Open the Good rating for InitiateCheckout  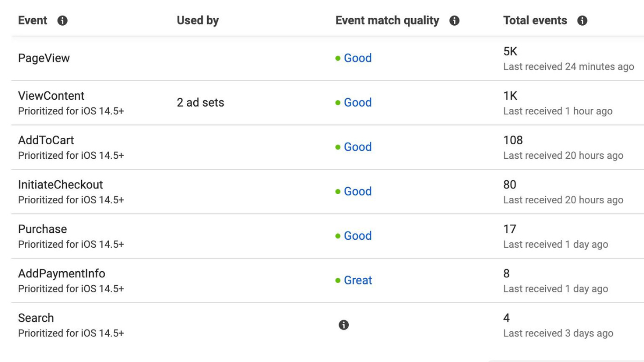357,191
